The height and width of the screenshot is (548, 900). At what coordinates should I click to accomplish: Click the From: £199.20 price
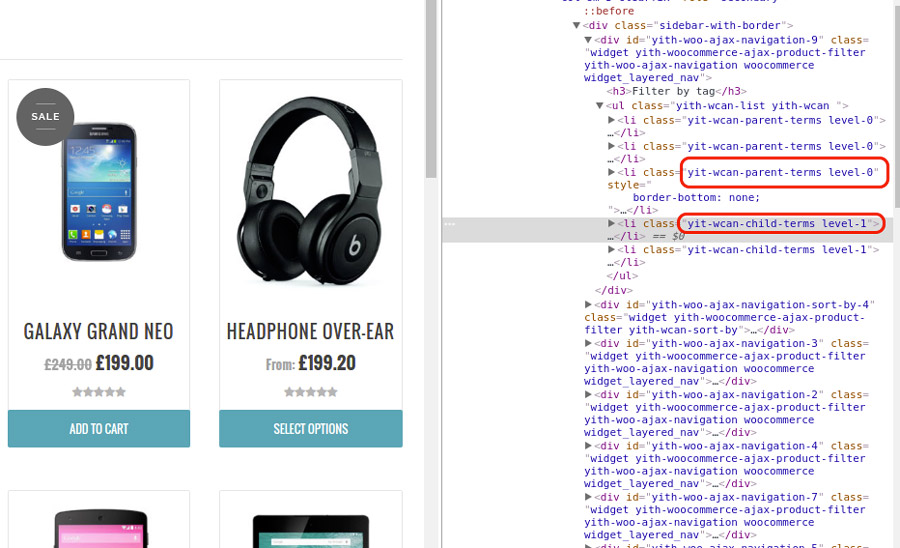coord(311,363)
